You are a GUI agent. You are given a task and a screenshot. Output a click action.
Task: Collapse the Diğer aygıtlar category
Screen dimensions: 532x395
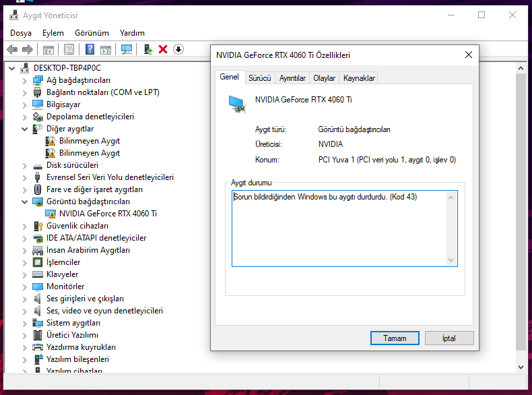coord(24,129)
